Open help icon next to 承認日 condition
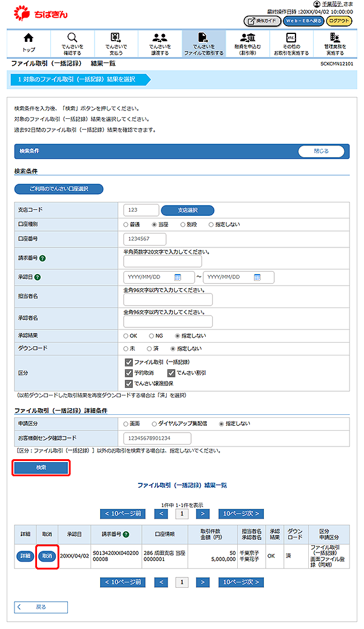The width and height of the screenshot is (364, 629). click(38, 277)
